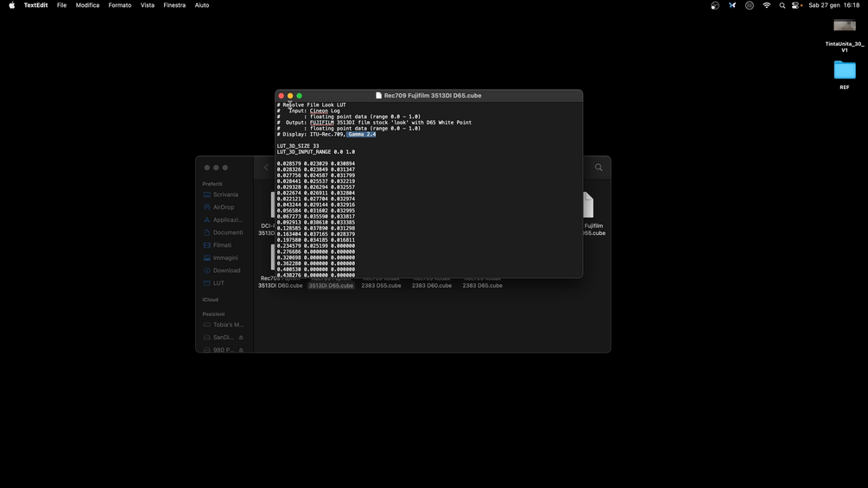This screenshot has width=868, height=488.
Task: Click the leftmost round status menu bar icon
Action: click(714, 5)
